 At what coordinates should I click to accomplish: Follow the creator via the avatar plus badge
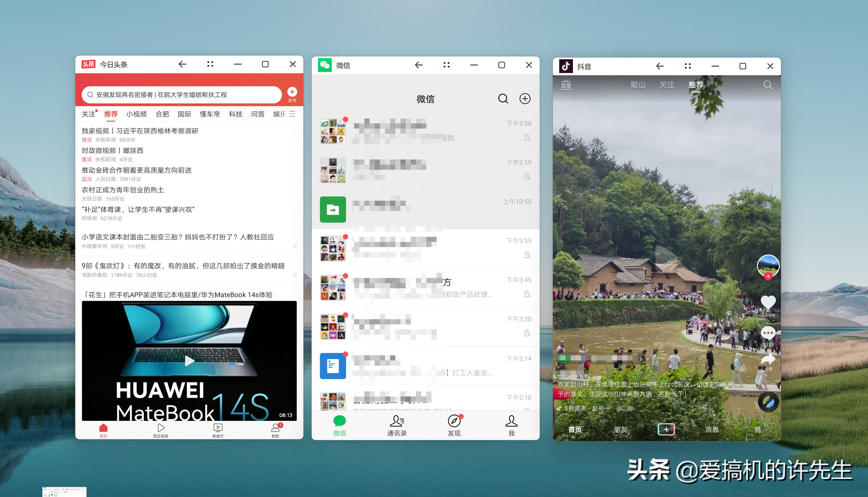click(768, 277)
